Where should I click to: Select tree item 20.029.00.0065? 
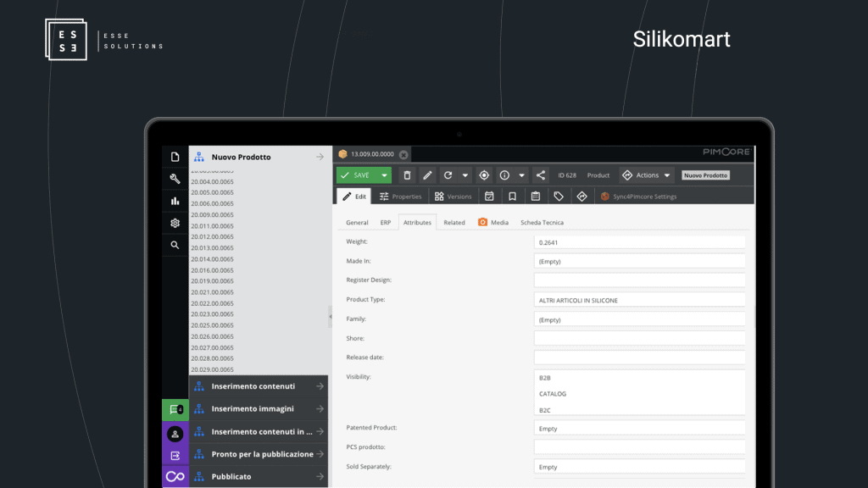[x=213, y=369]
